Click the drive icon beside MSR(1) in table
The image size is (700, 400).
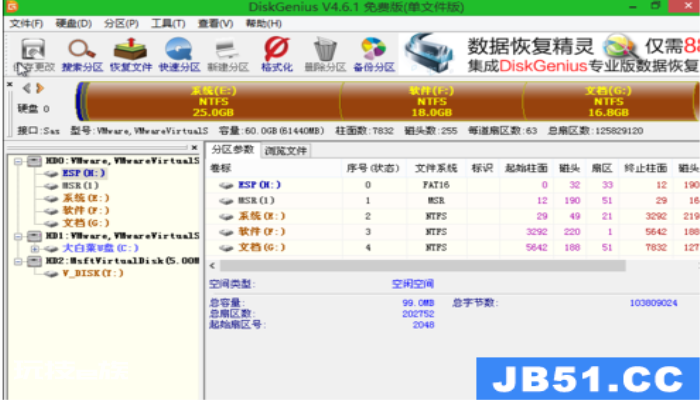pyautogui.click(x=226, y=201)
